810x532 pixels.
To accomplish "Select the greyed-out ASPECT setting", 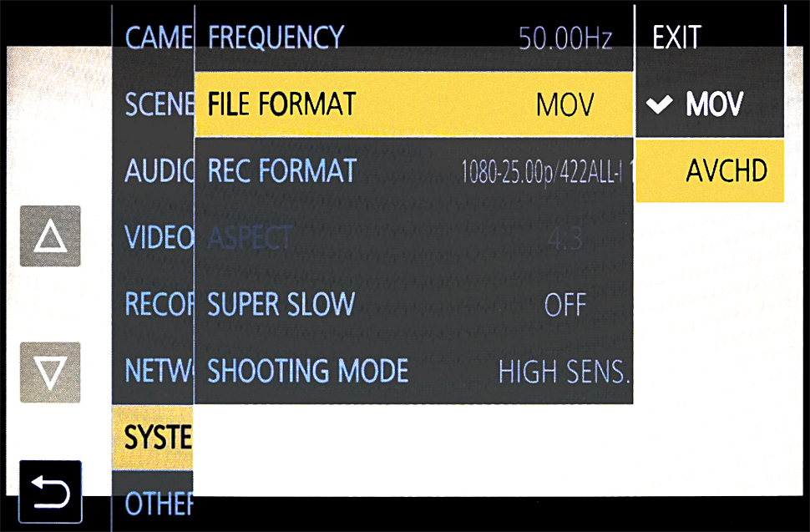I will (414, 237).
